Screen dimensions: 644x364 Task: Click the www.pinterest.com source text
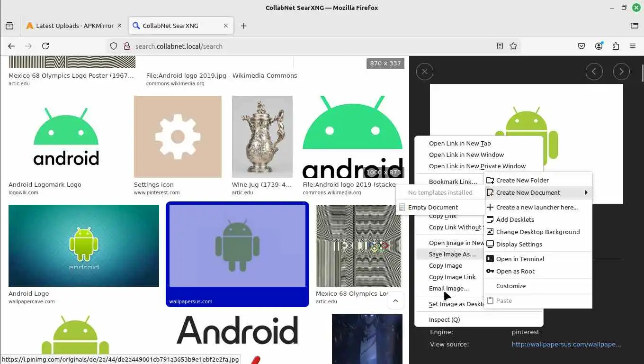(x=157, y=192)
